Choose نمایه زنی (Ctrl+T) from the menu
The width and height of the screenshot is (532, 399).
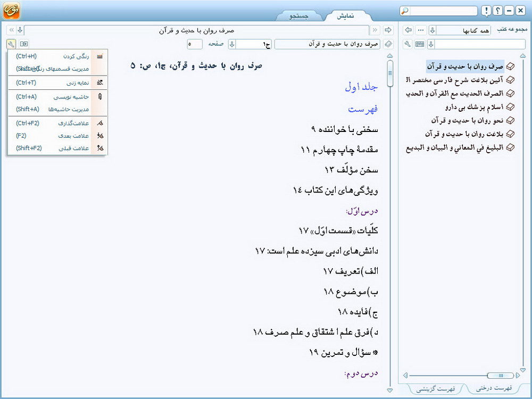[x=57, y=83]
